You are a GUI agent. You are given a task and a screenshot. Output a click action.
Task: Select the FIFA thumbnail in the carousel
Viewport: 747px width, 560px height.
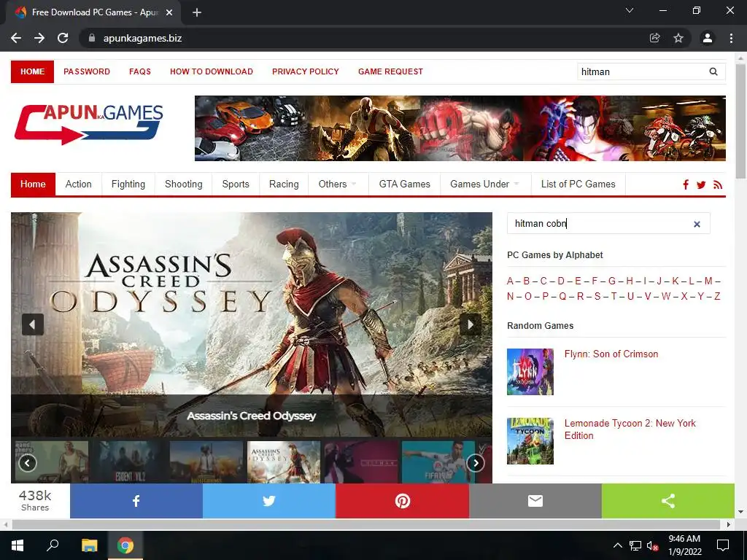tap(438, 462)
